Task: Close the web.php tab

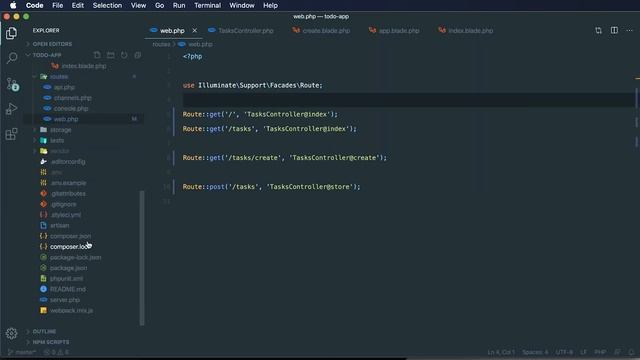Action: tap(194, 31)
